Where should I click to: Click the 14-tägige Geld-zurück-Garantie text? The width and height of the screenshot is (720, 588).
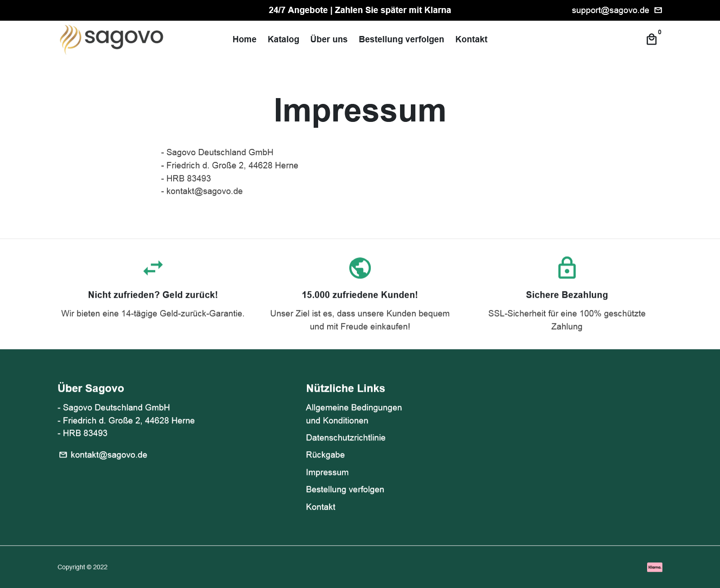tap(153, 314)
